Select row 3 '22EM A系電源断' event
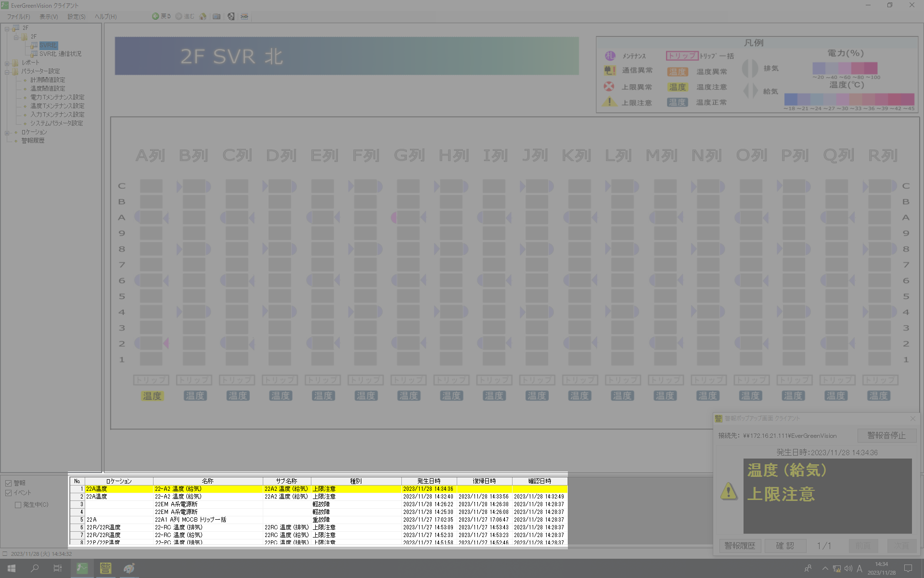924x578 pixels. 319,504
